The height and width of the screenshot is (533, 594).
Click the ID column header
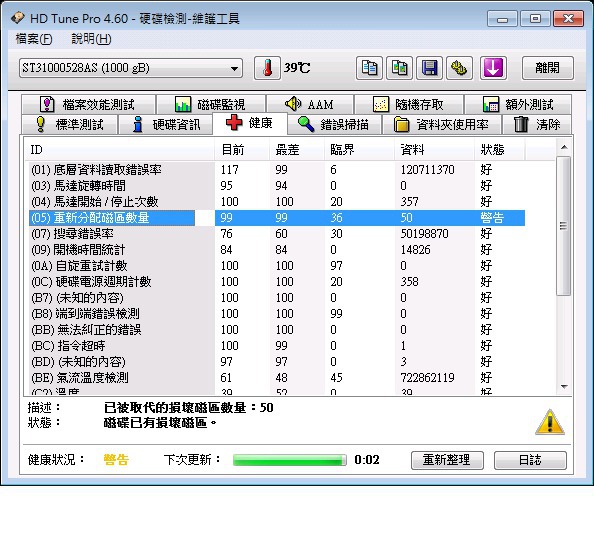120,150
